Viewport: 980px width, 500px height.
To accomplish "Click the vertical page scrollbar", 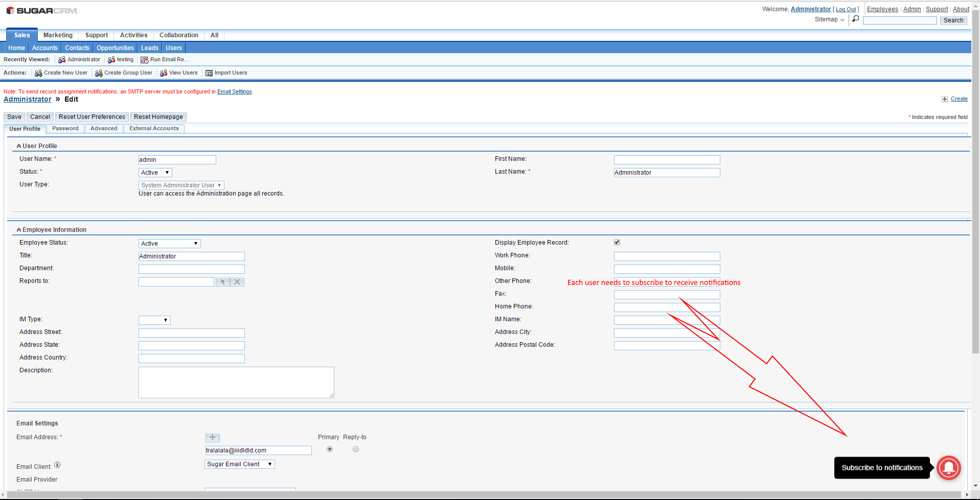I will tap(975, 204).
